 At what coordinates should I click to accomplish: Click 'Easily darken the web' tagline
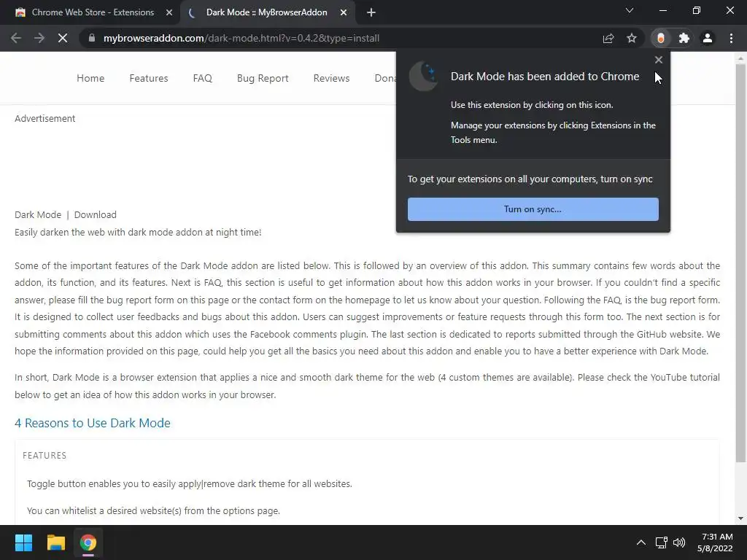tap(138, 233)
